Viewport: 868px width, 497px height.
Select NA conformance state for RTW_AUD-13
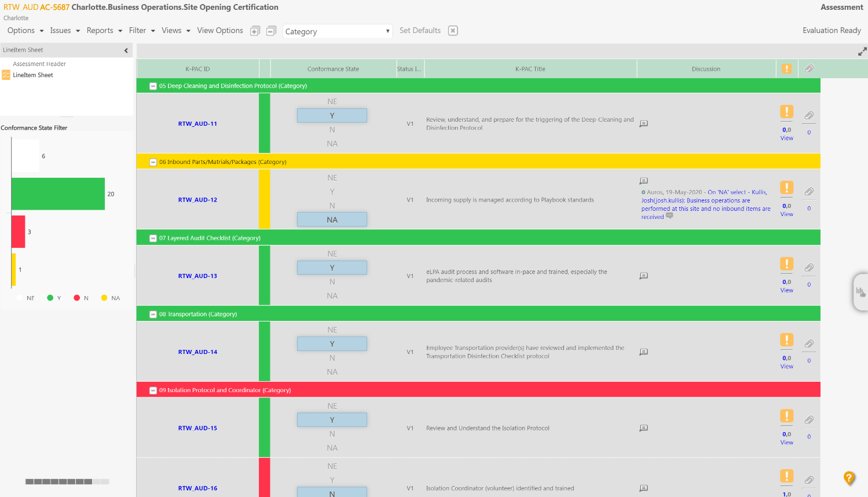(x=332, y=296)
